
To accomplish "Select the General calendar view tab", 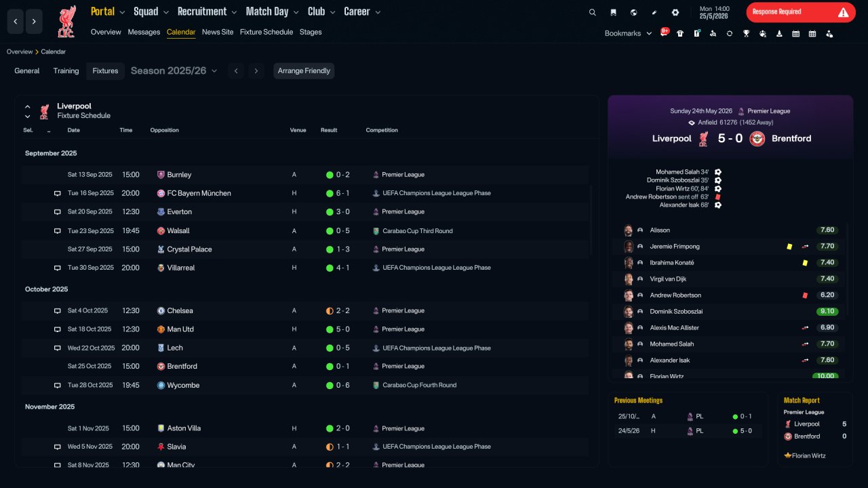I will coord(27,70).
